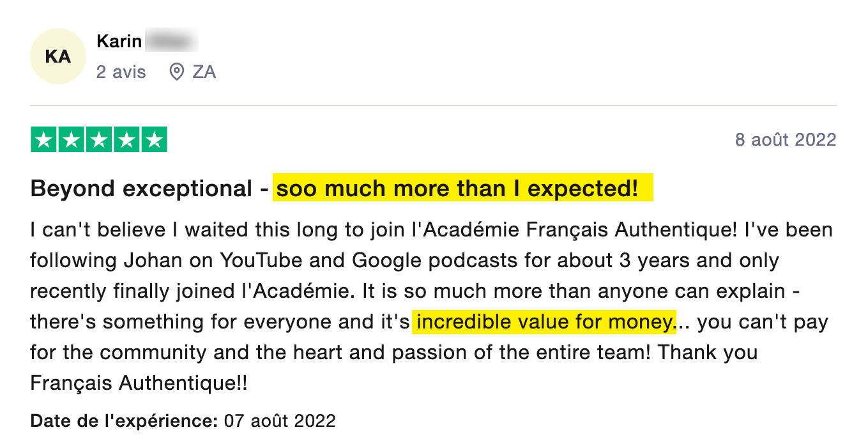Click the KA avatar circle
This screenshot has width=868, height=448.
point(58,56)
